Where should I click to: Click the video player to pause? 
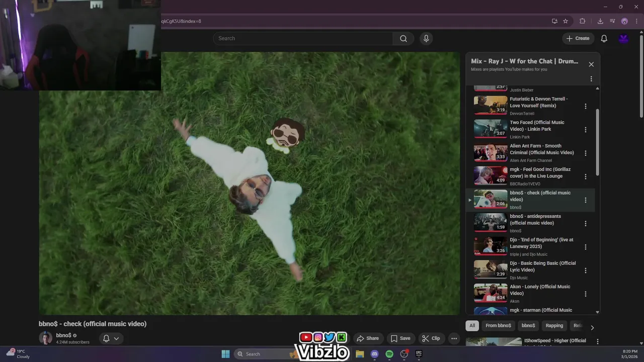[x=249, y=184]
